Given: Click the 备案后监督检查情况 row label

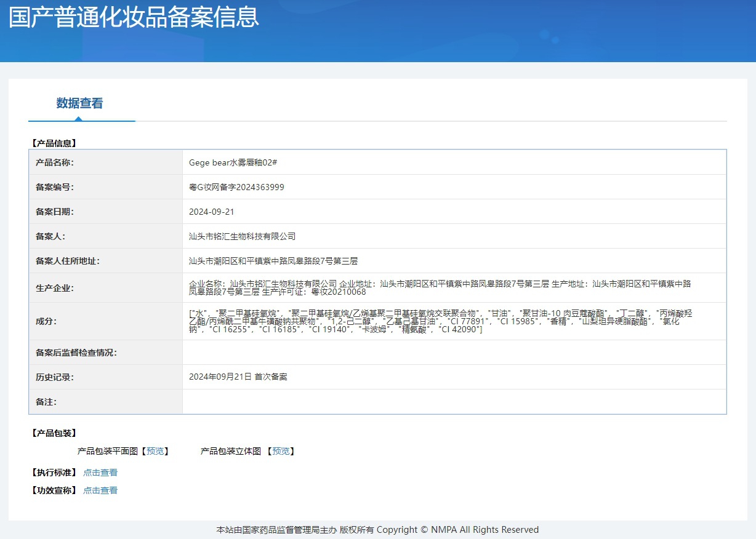Looking at the screenshot, I should point(76,353).
